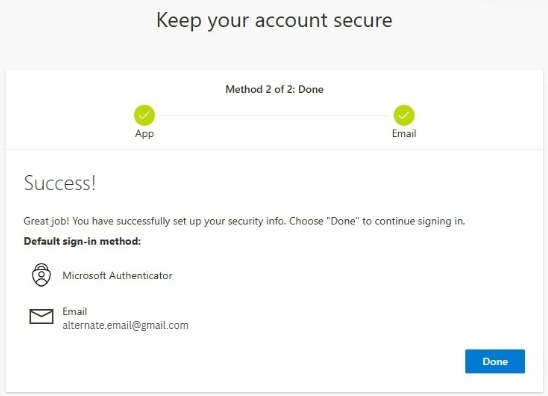The height and width of the screenshot is (396, 548).
Task: Click the Method 2 of 2: Done title
Action: point(274,89)
